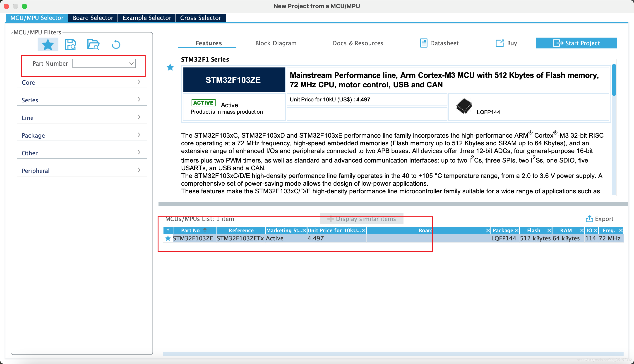Open the Datasheet document
The height and width of the screenshot is (364, 634).
439,43
